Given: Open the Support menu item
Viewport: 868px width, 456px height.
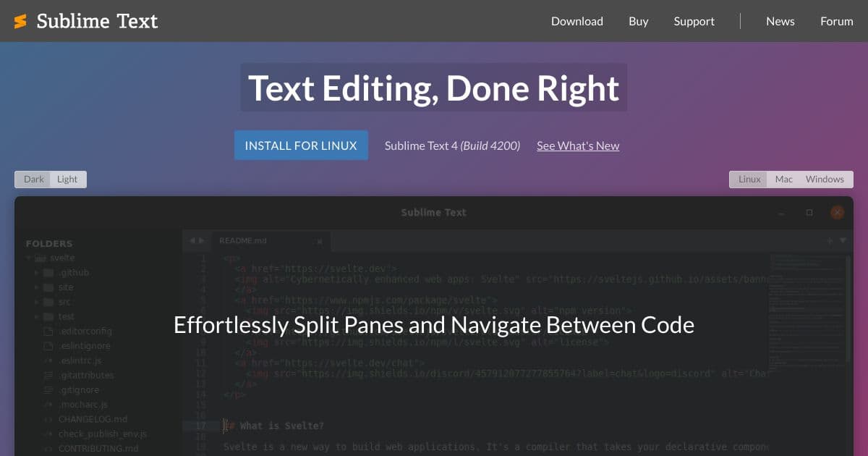Looking at the screenshot, I should (694, 21).
